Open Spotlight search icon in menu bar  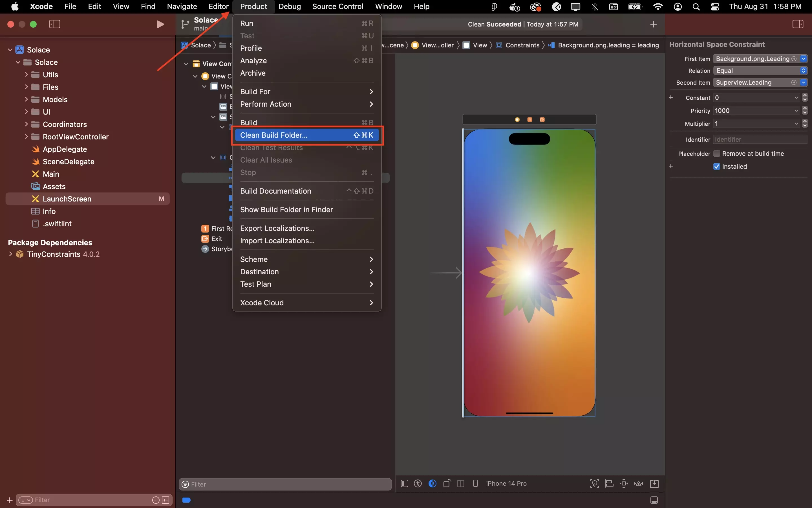696,6
